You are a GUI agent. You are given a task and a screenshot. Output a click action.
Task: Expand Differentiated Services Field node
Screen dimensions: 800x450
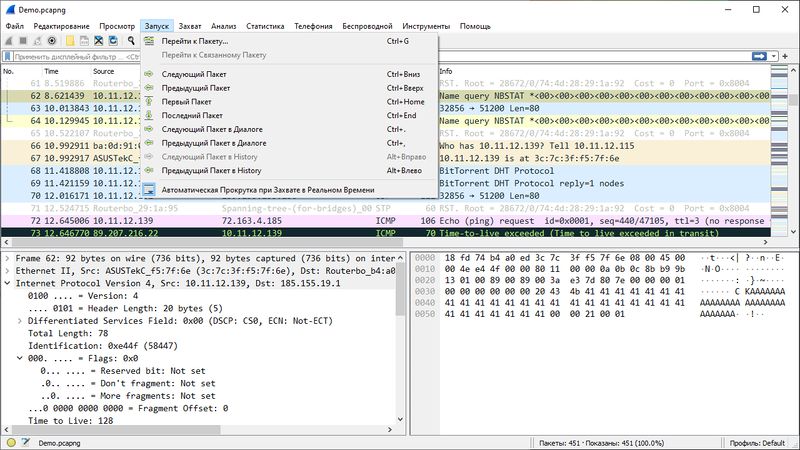[19, 321]
